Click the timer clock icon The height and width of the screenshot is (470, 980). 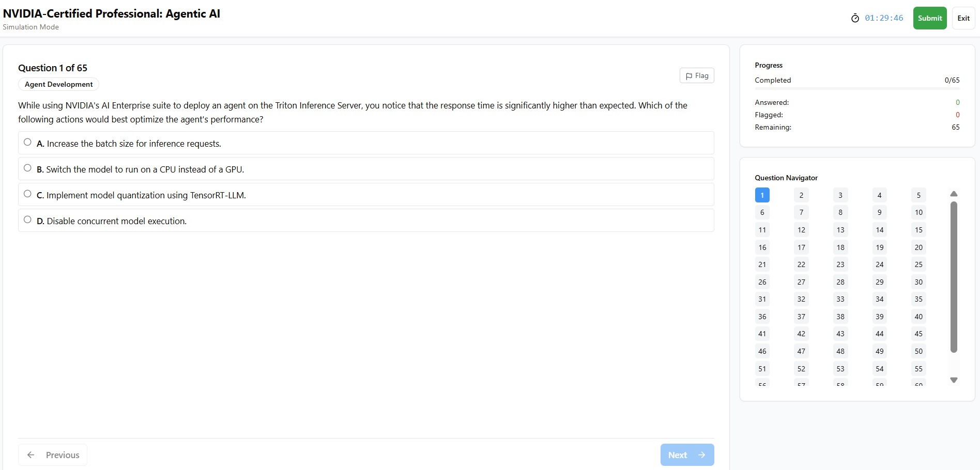(x=855, y=18)
